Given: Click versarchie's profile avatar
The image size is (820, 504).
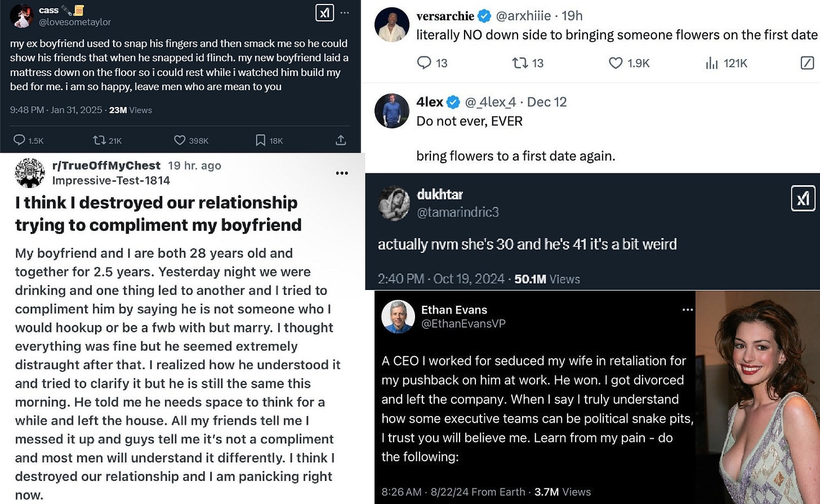Looking at the screenshot, I should tap(392, 25).
